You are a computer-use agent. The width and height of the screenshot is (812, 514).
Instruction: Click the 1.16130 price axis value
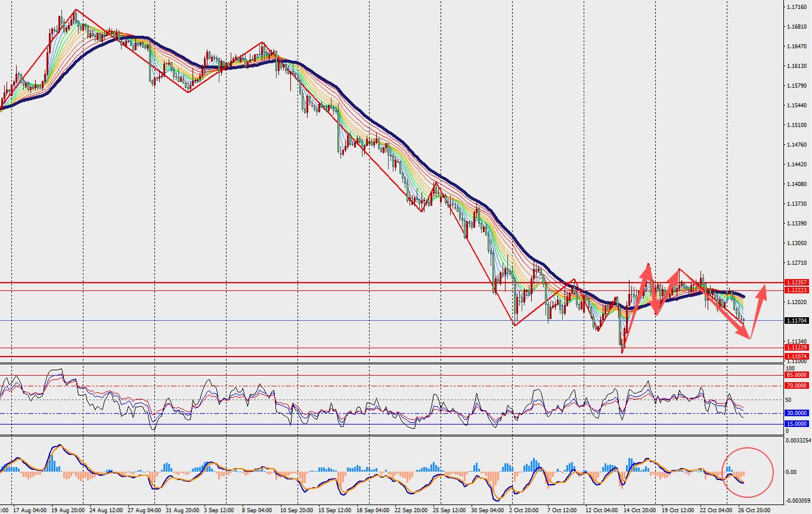click(x=797, y=66)
